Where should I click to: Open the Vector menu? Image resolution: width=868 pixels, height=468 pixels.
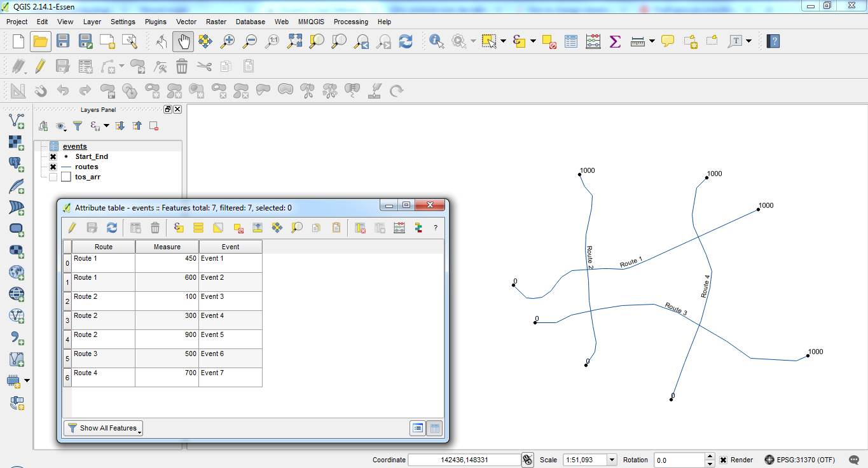(x=186, y=22)
